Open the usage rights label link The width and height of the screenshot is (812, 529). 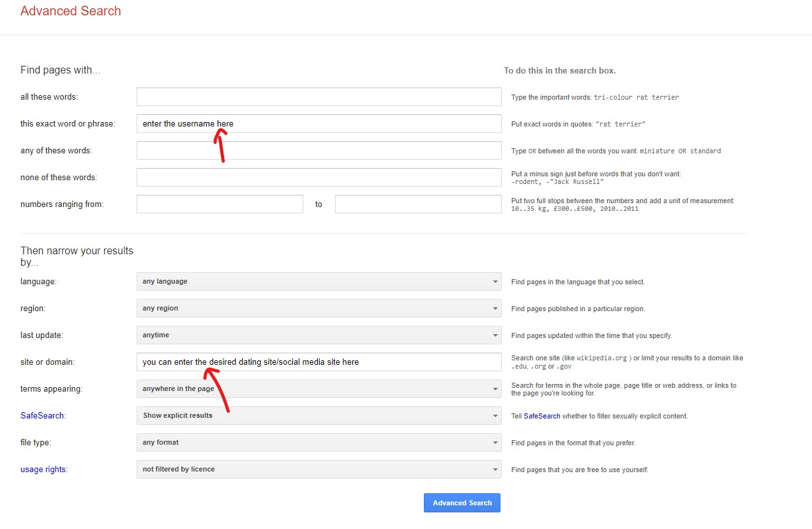pos(43,470)
